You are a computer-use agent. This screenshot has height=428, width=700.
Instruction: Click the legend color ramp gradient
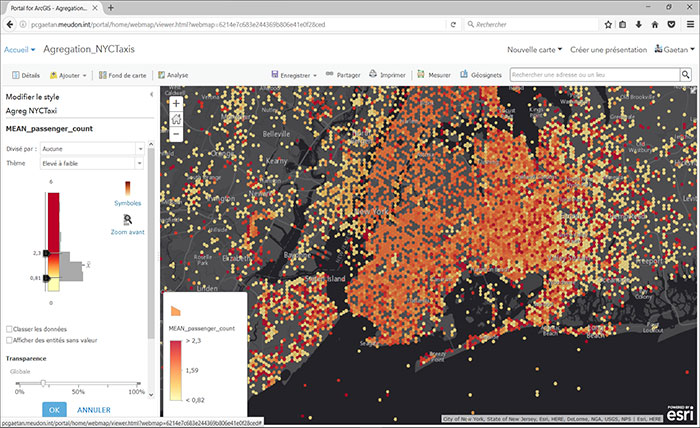pyautogui.click(x=175, y=370)
